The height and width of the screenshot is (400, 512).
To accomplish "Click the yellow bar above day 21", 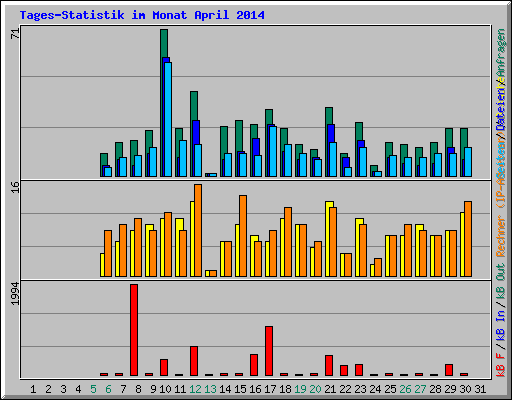I will [328, 239].
